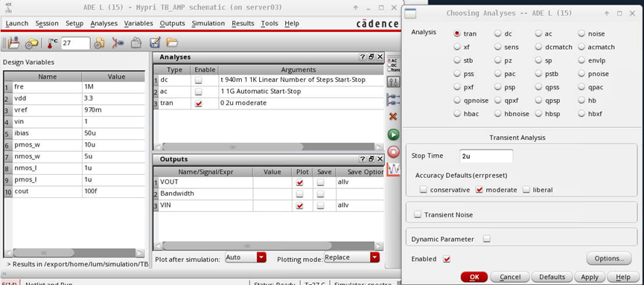
Task: Toggle the Dynamic Parameter checkbox
Action: pyautogui.click(x=487, y=239)
